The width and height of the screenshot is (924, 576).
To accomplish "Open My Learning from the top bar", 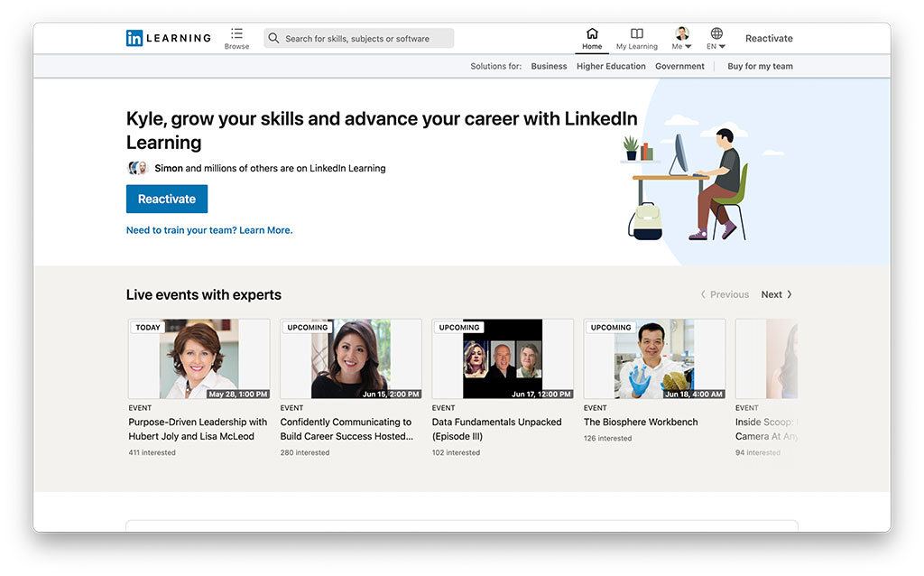I will click(636, 38).
